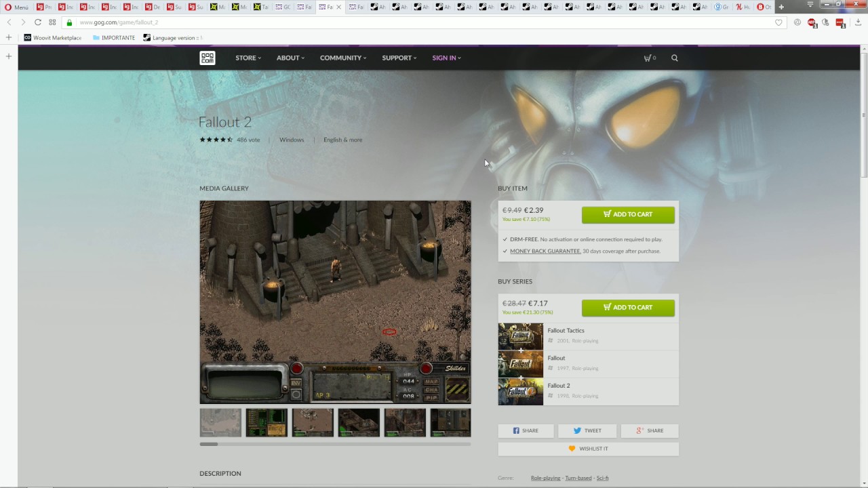
Task: Go to GOG.com home logo
Action: pos(208,58)
